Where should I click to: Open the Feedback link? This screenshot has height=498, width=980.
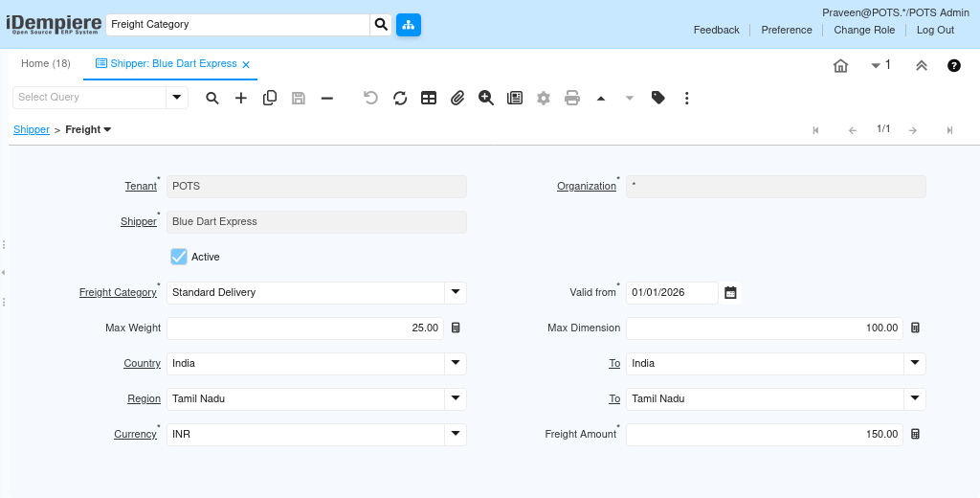[716, 30]
